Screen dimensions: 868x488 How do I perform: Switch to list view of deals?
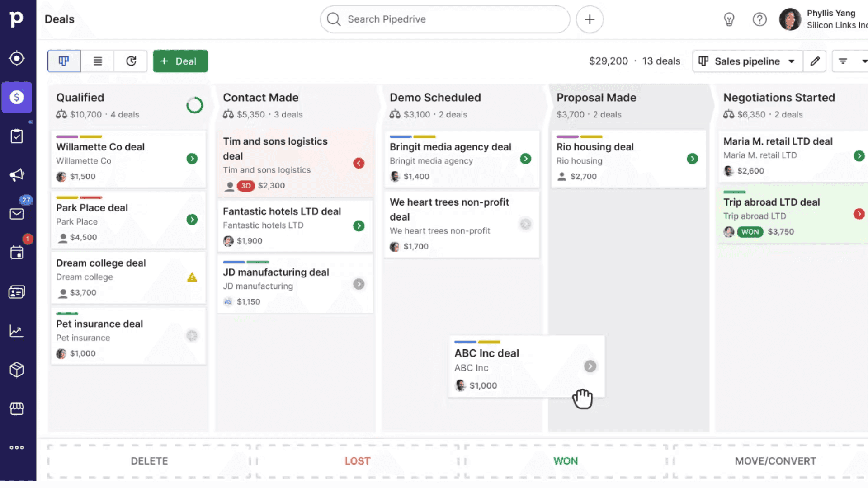[98, 61]
